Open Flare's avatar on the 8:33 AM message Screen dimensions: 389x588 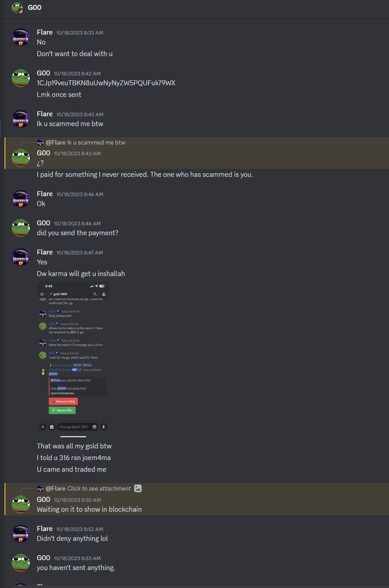(x=21, y=37)
